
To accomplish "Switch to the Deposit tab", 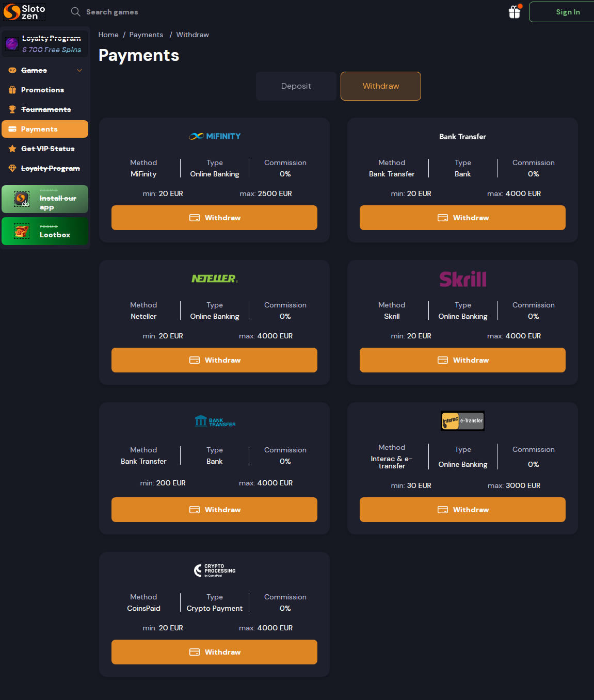I will click(x=296, y=86).
